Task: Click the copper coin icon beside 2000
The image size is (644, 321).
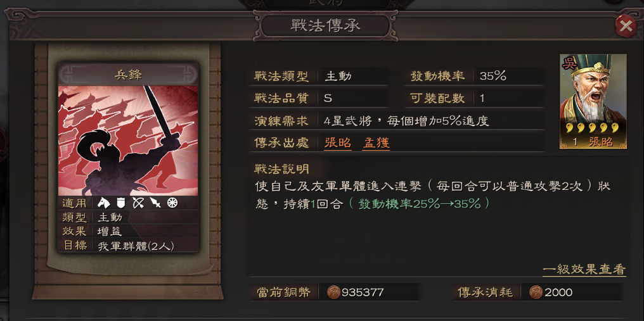Action: tap(536, 293)
